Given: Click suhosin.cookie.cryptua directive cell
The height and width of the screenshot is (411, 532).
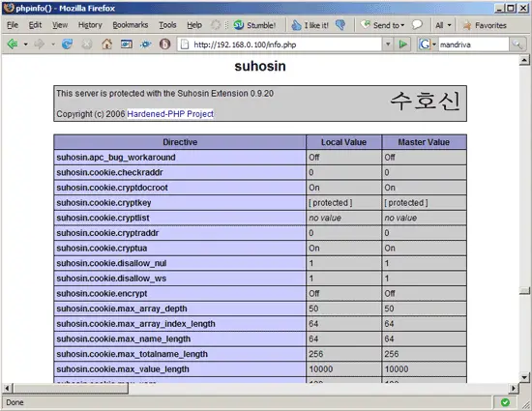Looking at the screenshot, I should (180, 249).
